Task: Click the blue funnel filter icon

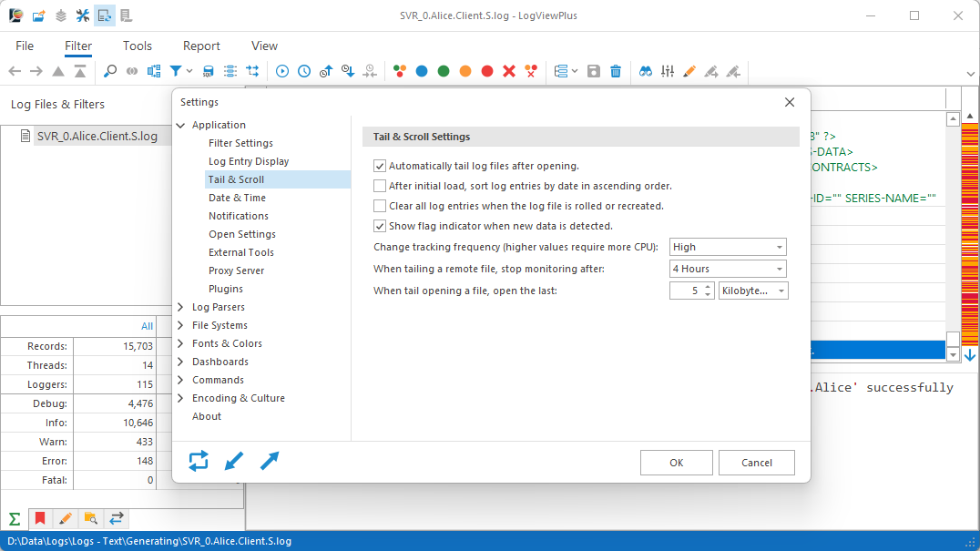Action: 176,71
